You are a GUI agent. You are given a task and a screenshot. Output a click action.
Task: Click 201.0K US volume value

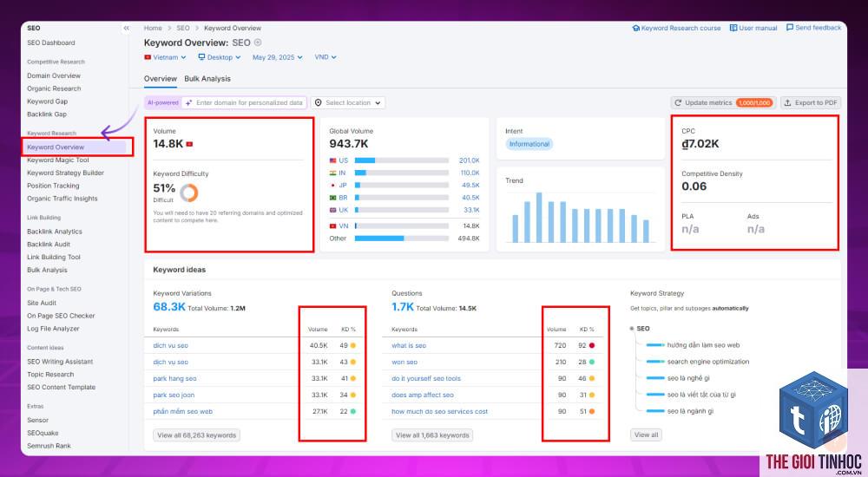coord(469,160)
